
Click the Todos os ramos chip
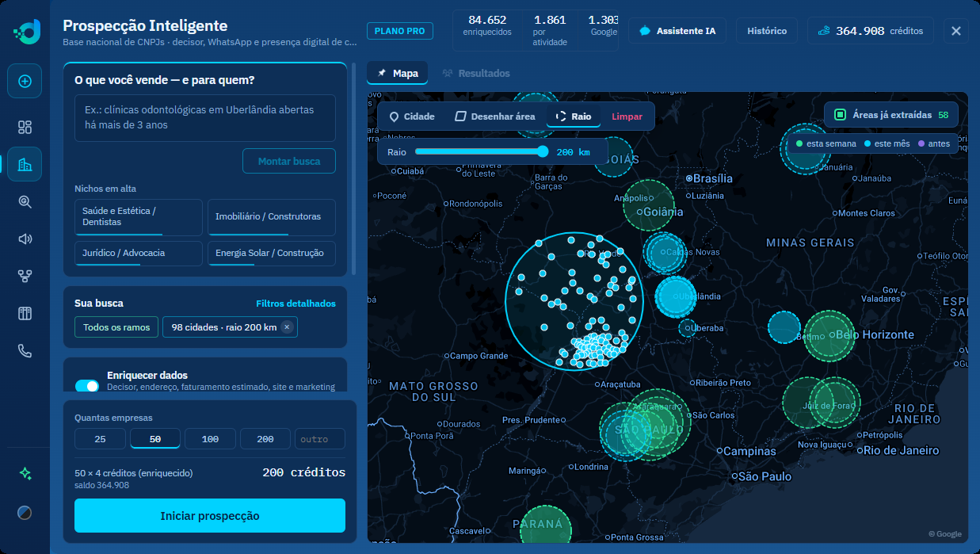[x=116, y=327]
